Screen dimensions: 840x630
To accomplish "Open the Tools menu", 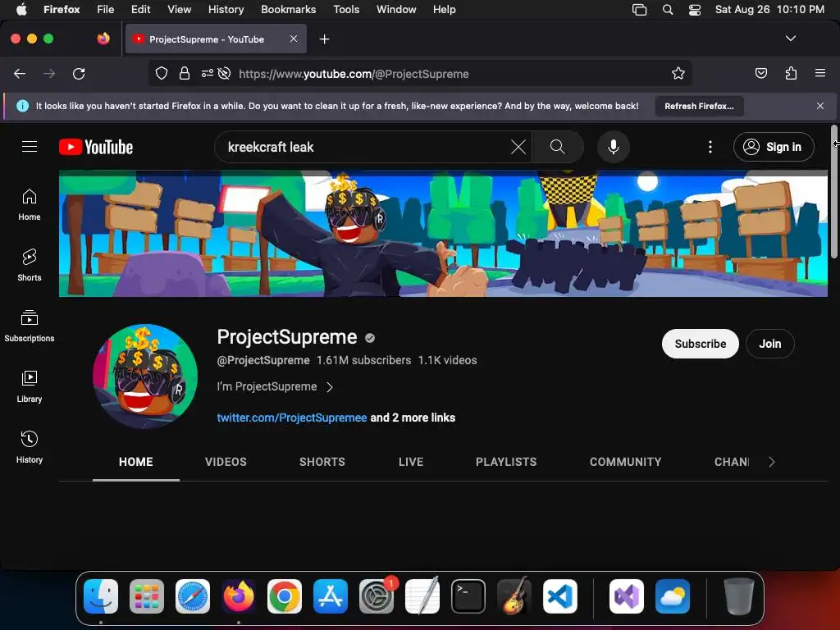I will click(346, 9).
